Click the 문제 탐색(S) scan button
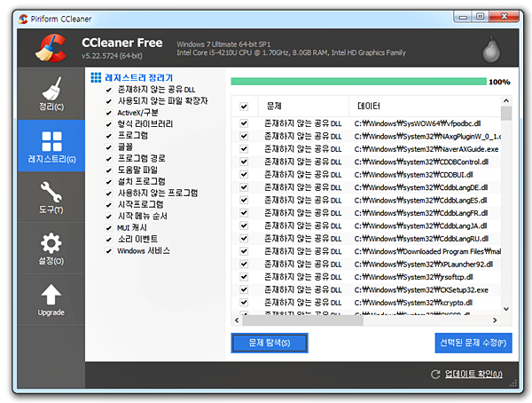The image size is (532, 403). coord(270,343)
